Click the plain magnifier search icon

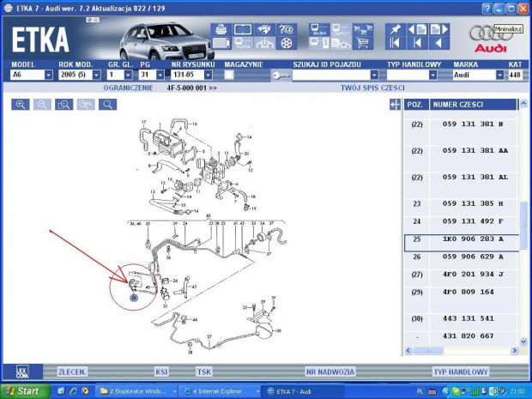click(x=108, y=105)
